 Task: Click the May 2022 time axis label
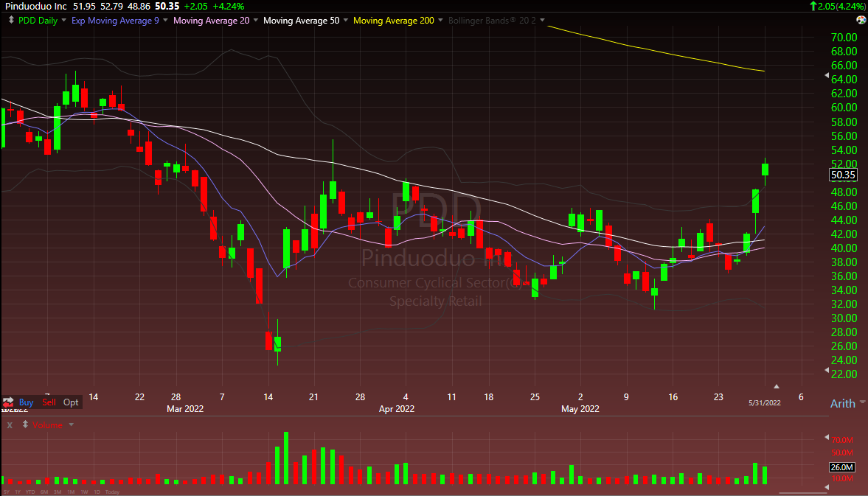pyautogui.click(x=580, y=408)
